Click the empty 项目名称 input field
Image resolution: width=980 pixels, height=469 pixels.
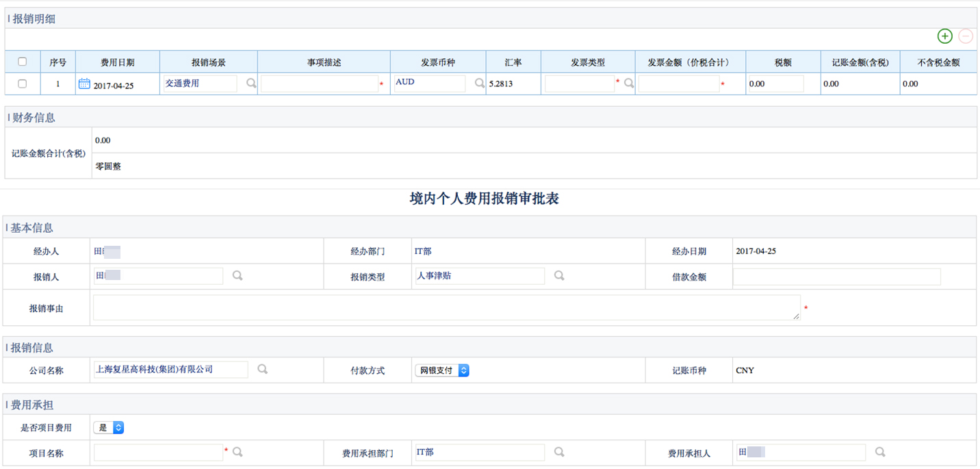pyautogui.click(x=158, y=453)
